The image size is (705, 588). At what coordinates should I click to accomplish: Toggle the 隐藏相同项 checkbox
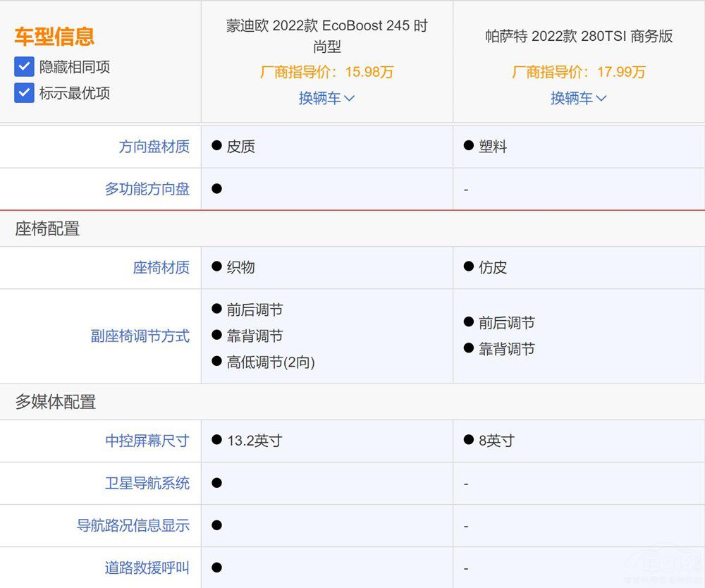[25, 67]
